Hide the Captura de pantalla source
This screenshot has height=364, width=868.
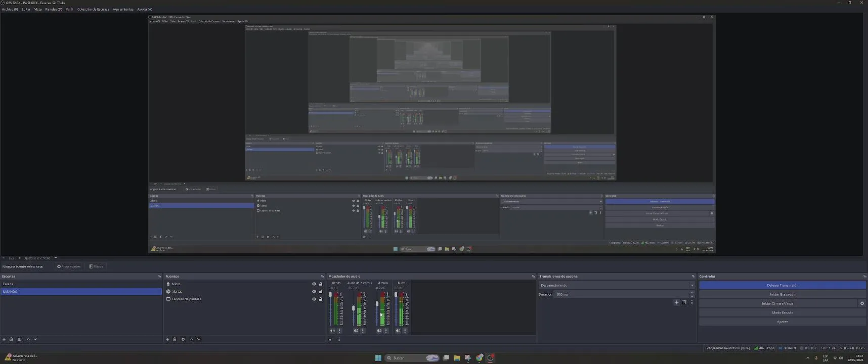coord(314,299)
